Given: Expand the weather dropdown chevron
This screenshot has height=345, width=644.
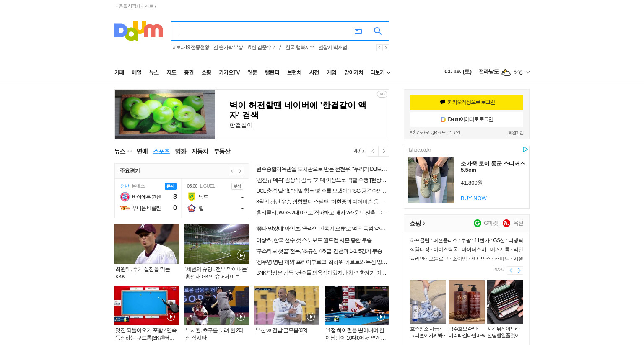Looking at the screenshot, I should point(527,72).
